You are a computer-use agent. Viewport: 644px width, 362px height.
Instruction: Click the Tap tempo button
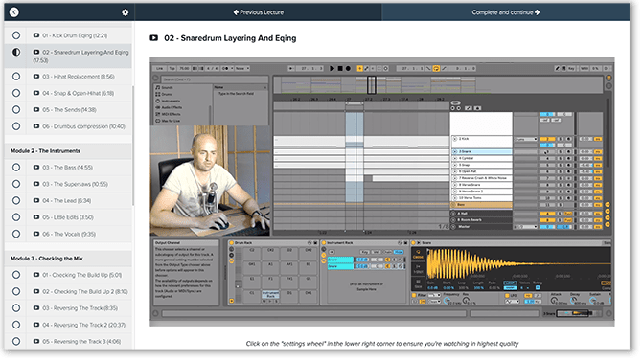pos(172,69)
